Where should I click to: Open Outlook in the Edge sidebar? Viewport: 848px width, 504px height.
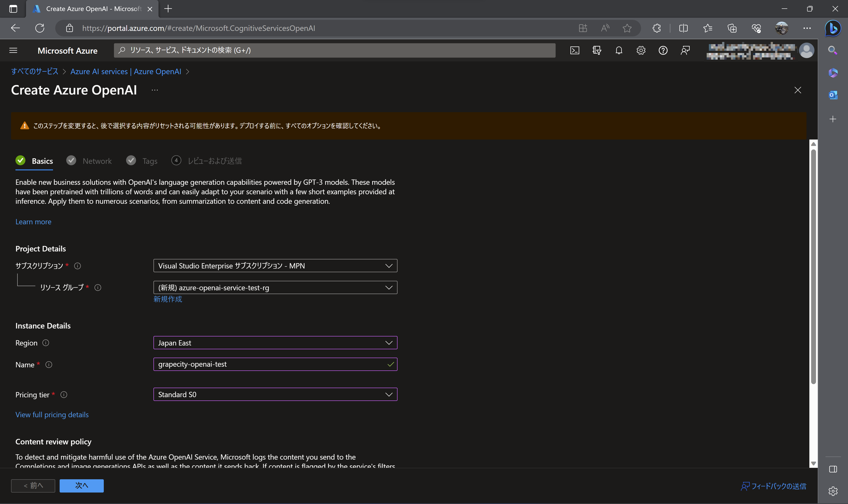[833, 95]
